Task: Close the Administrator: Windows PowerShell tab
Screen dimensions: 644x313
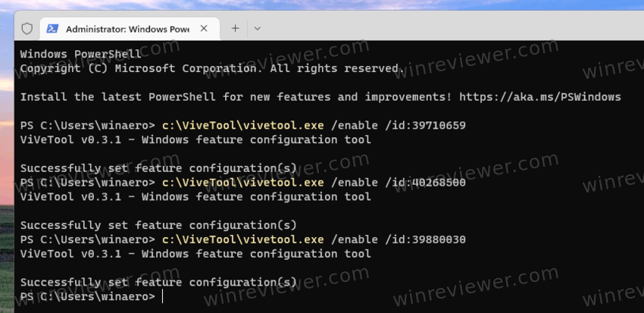Action: pyautogui.click(x=204, y=29)
